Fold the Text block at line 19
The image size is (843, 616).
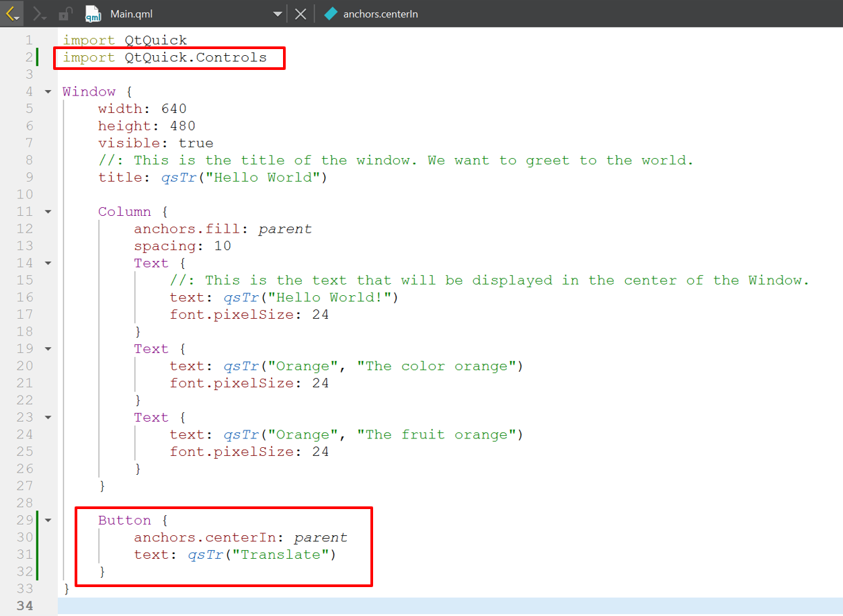(x=48, y=349)
